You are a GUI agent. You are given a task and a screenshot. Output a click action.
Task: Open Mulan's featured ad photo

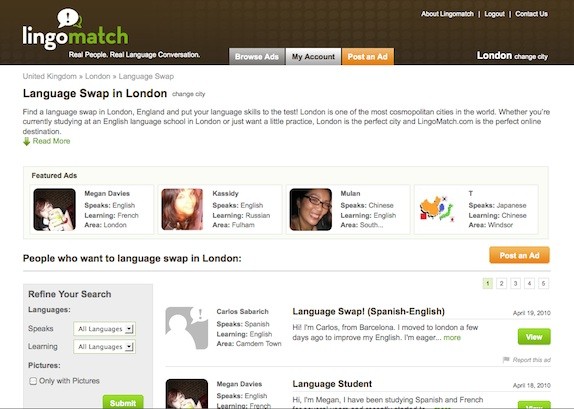pos(310,209)
